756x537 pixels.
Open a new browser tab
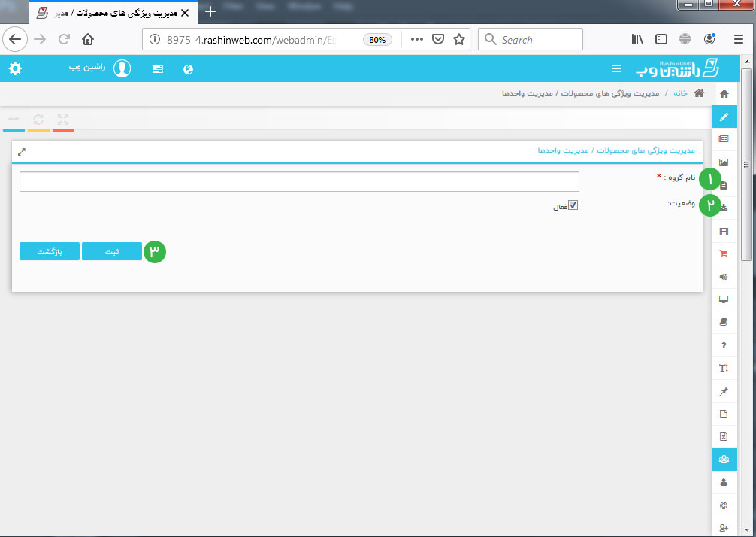tap(210, 11)
